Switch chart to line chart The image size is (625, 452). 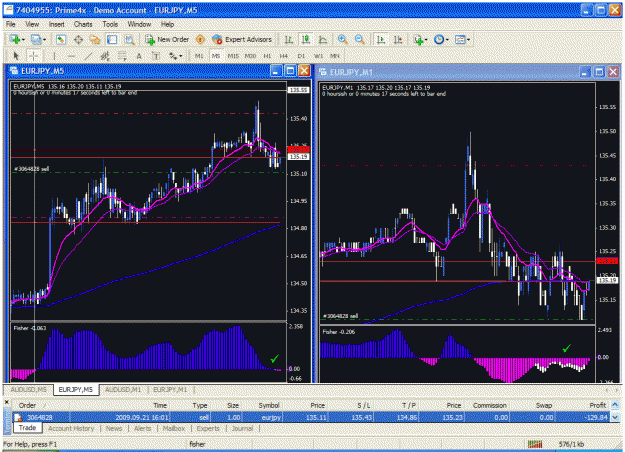pyautogui.click(x=323, y=39)
